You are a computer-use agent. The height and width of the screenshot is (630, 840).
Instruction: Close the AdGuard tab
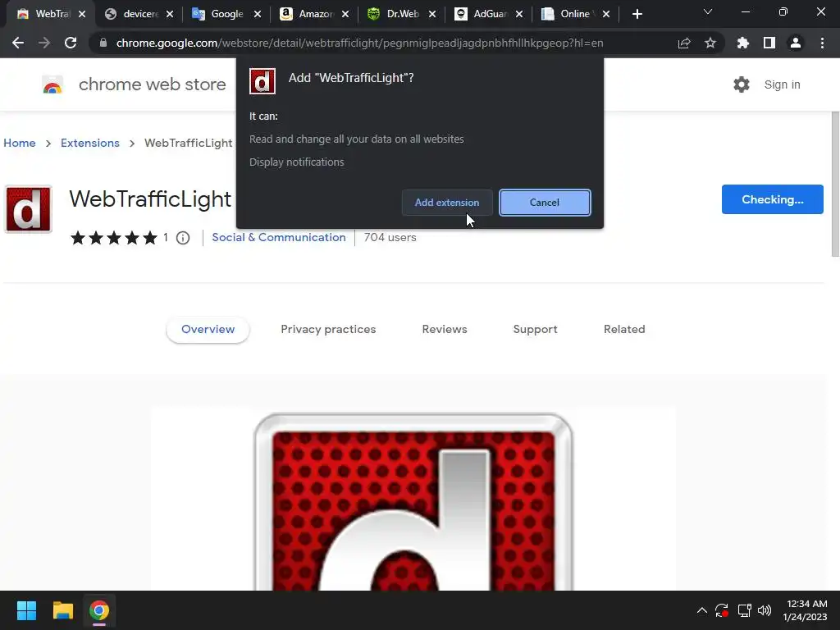[519, 15]
